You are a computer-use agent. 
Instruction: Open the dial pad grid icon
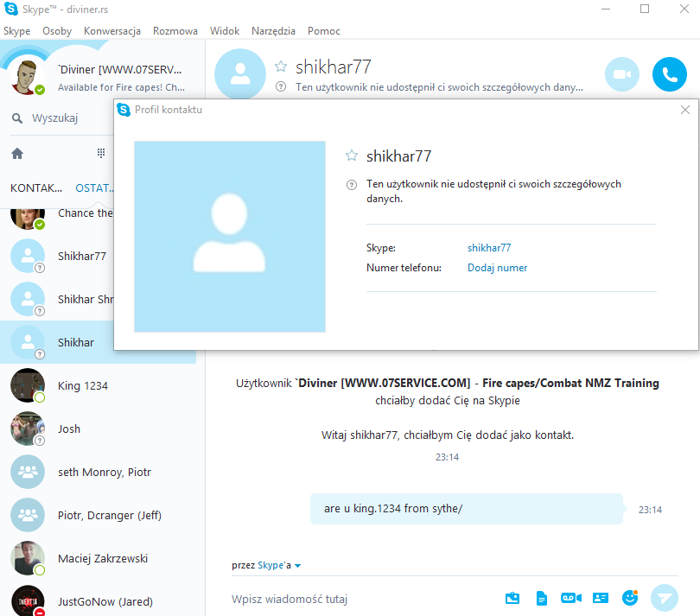coord(101,153)
